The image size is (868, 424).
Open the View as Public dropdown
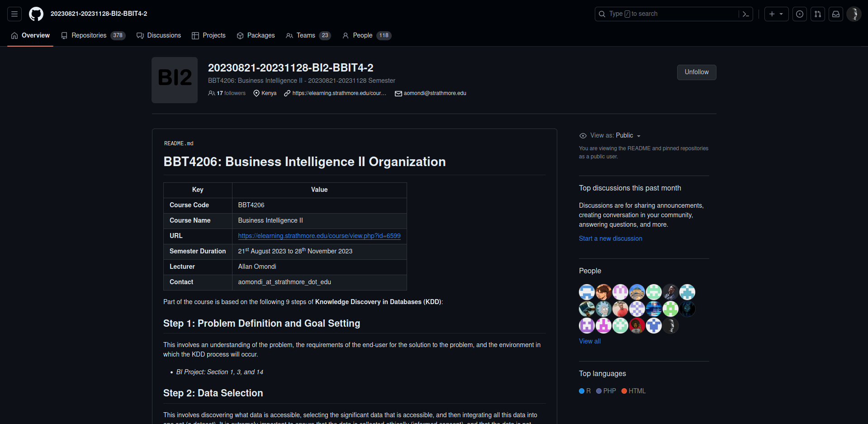(615, 135)
